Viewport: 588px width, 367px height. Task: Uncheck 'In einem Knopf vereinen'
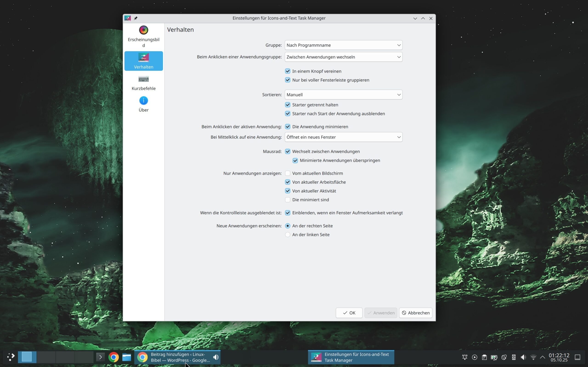point(288,71)
